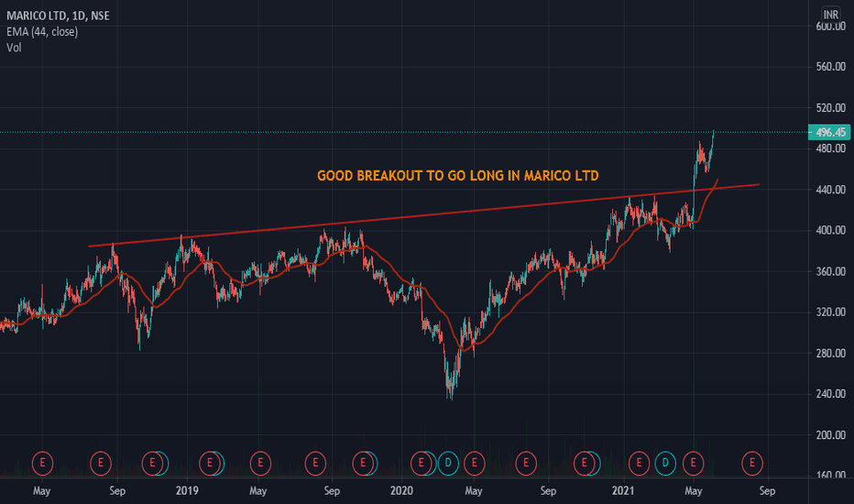Click the 280.00 price scale label
The width and height of the screenshot is (854, 504).
[830, 353]
